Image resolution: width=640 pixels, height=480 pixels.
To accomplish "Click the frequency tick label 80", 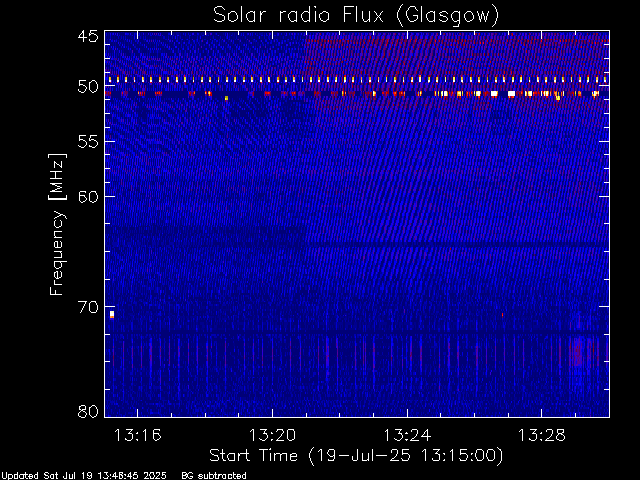I will coord(88,411).
